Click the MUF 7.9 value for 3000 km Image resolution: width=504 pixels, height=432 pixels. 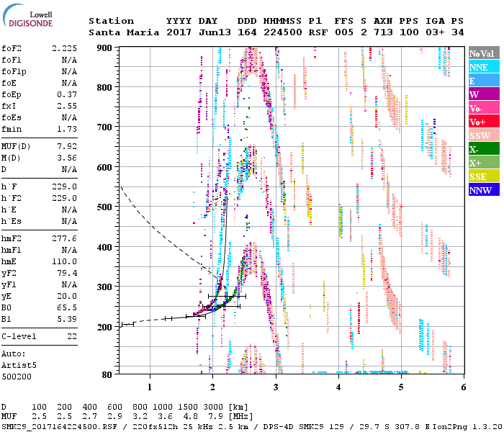[x=216, y=416]
